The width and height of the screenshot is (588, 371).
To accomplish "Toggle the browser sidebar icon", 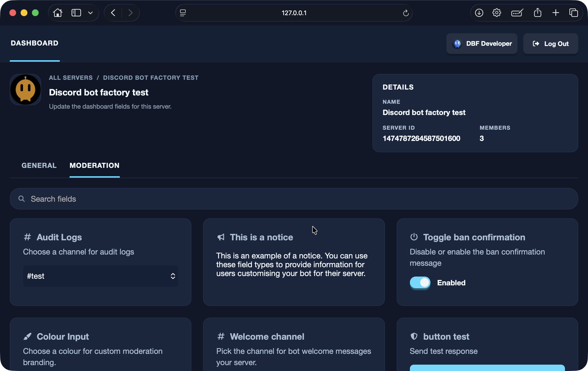I will click(76, 13).
